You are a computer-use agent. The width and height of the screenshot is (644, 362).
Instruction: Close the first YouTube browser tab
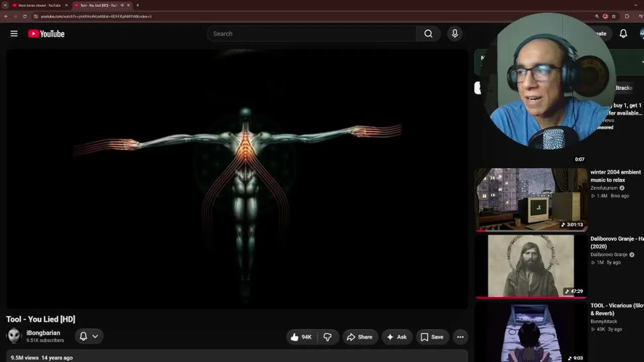pos(66,6)
